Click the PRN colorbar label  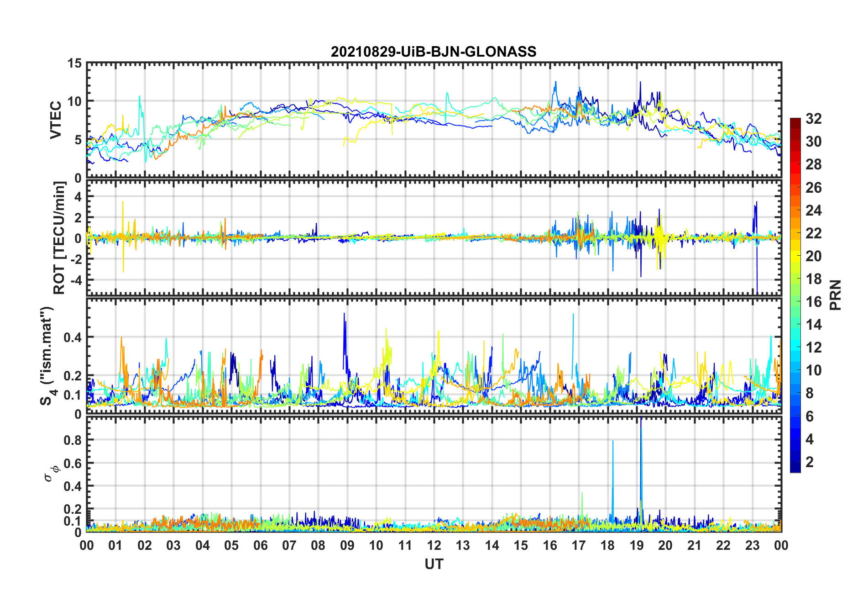coord(835,295)
